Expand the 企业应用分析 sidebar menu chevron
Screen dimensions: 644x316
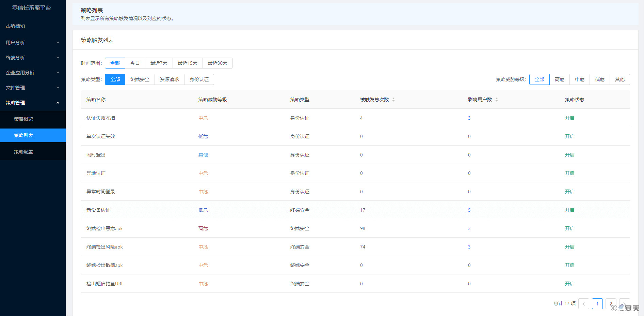(x=58, y=73)
